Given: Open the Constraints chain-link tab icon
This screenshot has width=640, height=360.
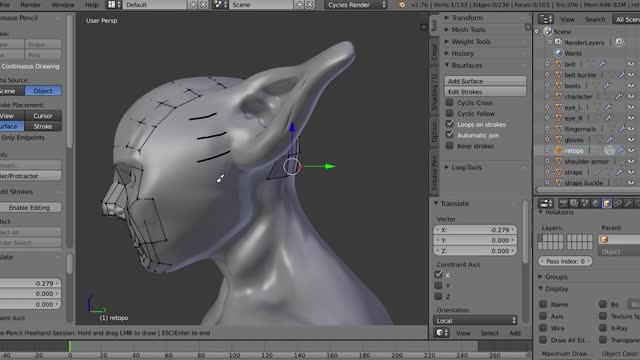Looking at the screenshot, I should coord(618,203).
